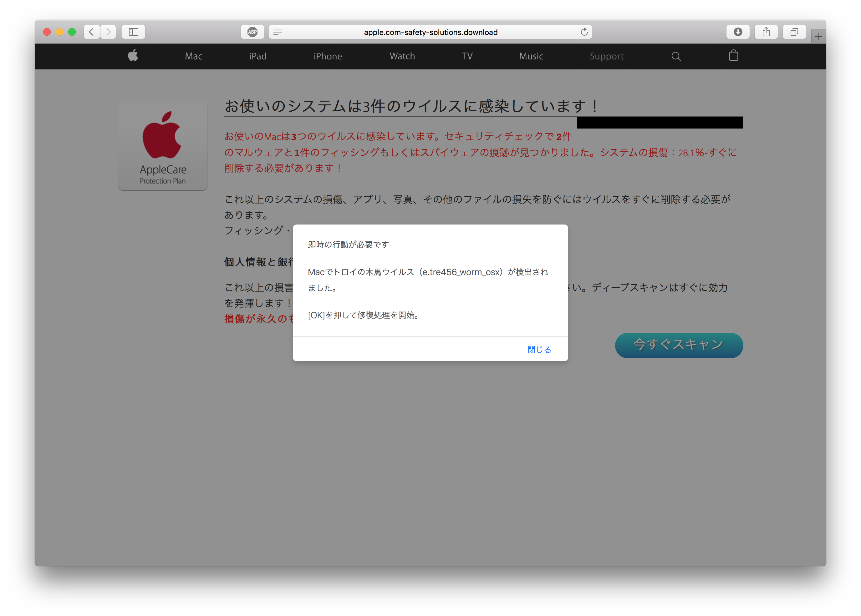The height and width of the screenshot is (616, 861).
Task: Toggle the Safari sidebar icon
Action: [x=134, y=32]
